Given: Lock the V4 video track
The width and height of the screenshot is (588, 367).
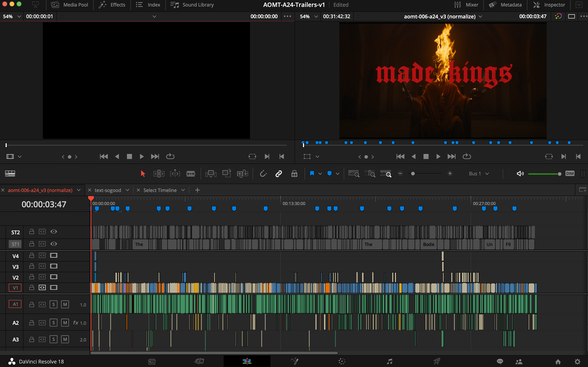Looking at the screenshot, I should (x=32, y=255).
